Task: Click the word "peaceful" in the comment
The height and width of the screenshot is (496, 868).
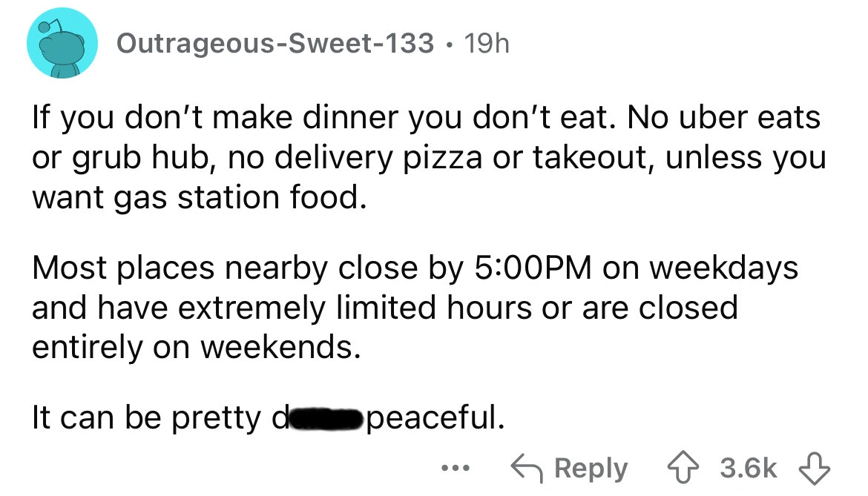Action: pyautogui.click(x=434, y=420)
